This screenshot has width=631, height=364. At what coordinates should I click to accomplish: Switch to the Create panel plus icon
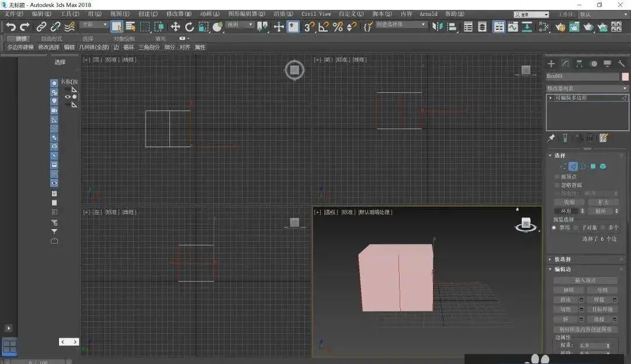click(552, 64)
